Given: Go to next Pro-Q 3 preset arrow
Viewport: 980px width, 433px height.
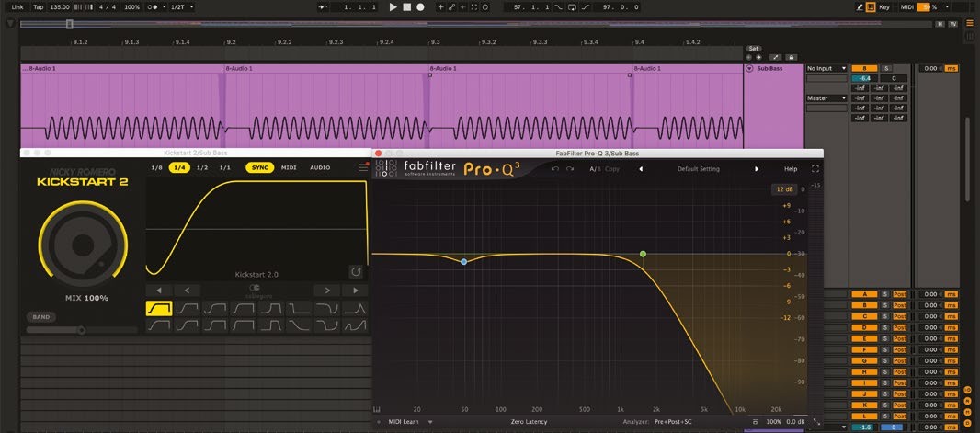Looking at the screenshot, I should click(x=757, y=169).
